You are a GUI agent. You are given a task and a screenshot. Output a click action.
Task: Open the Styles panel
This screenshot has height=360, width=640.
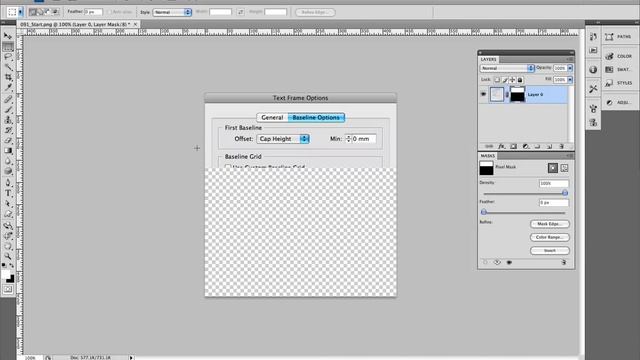[618, 83]
